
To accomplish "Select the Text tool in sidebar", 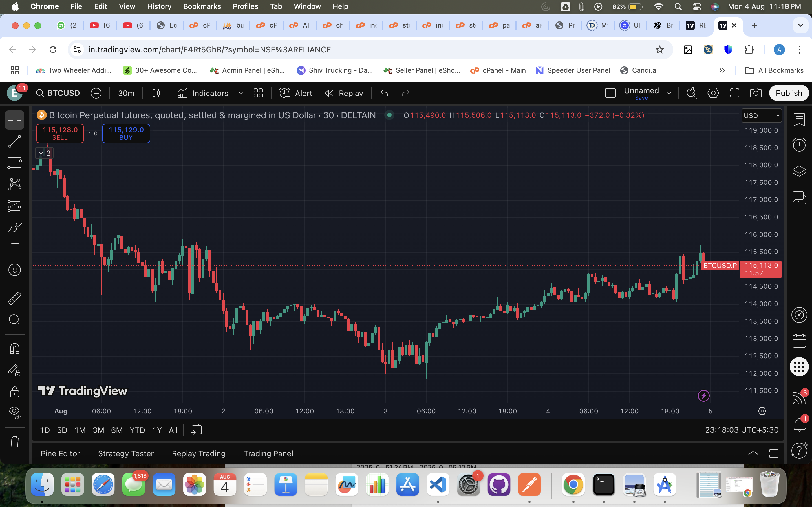I will pyautogui.click(x=14, y=248).
